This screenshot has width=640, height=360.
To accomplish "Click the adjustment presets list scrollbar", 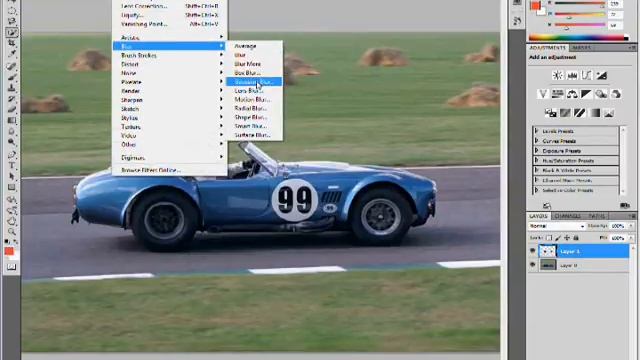I will click(623, 160).
